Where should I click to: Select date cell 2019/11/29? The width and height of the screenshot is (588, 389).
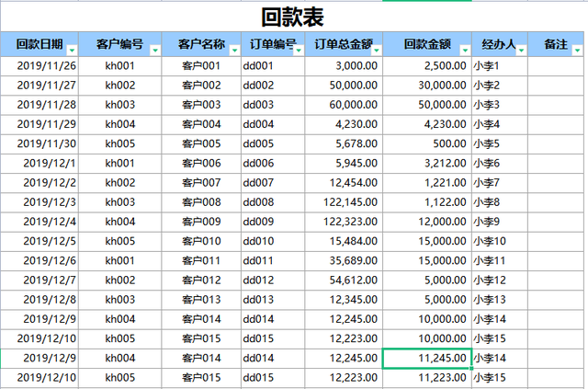[40, 125]
